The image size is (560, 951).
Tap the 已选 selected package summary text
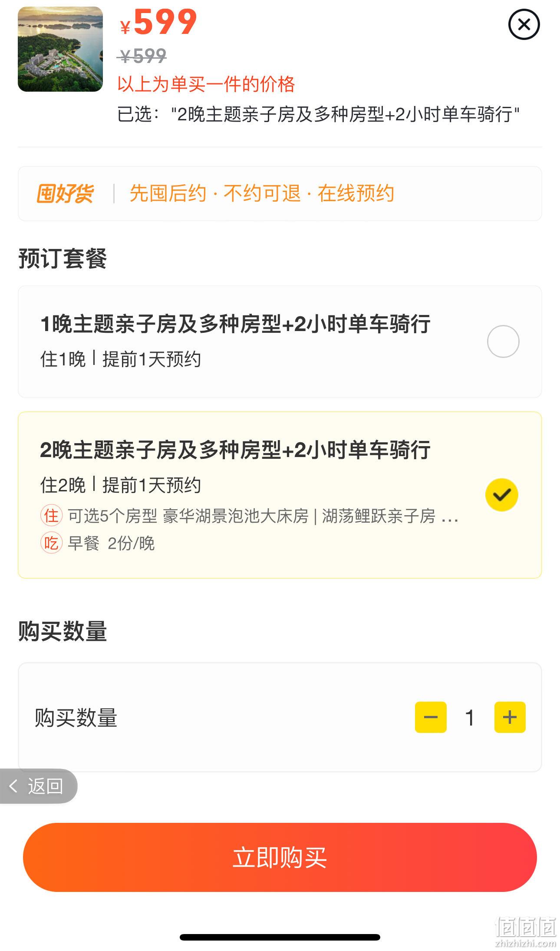[x=319, y=115]
